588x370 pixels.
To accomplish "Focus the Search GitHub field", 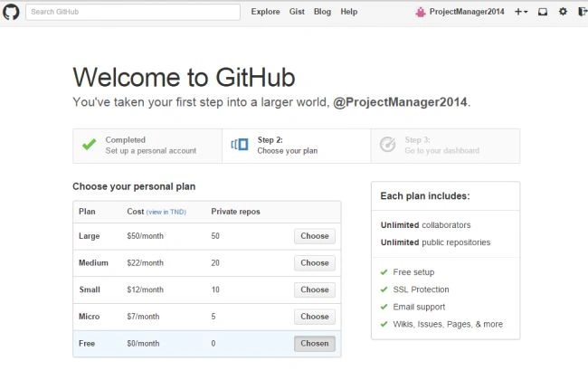I will click(x=133, y=12).
